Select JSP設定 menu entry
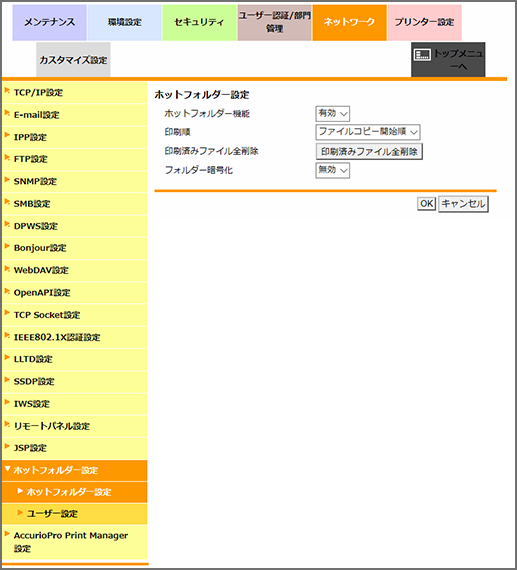 (x=75, y=448)
